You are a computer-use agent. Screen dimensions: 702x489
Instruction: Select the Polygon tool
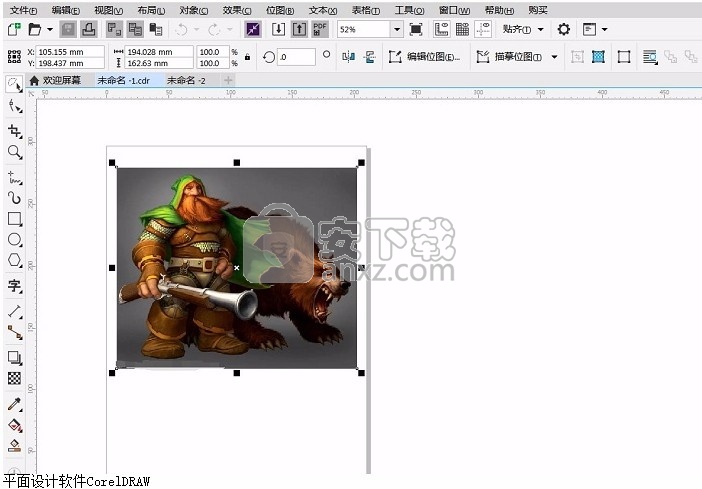[14, 261]
